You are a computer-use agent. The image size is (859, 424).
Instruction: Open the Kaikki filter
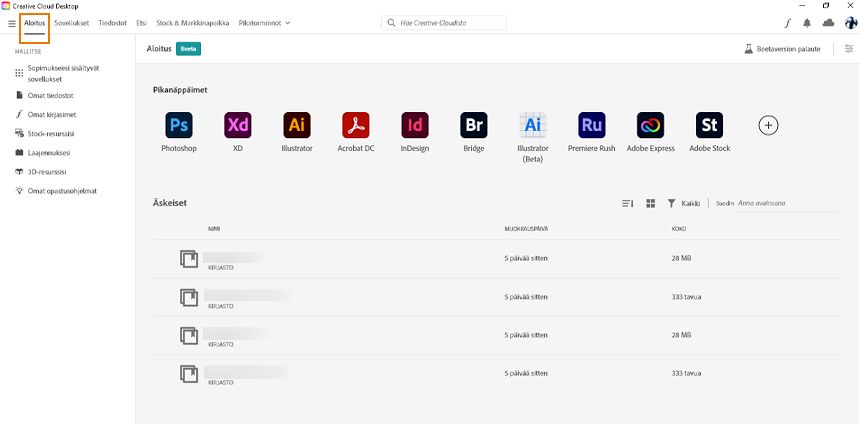coord(684,203)
